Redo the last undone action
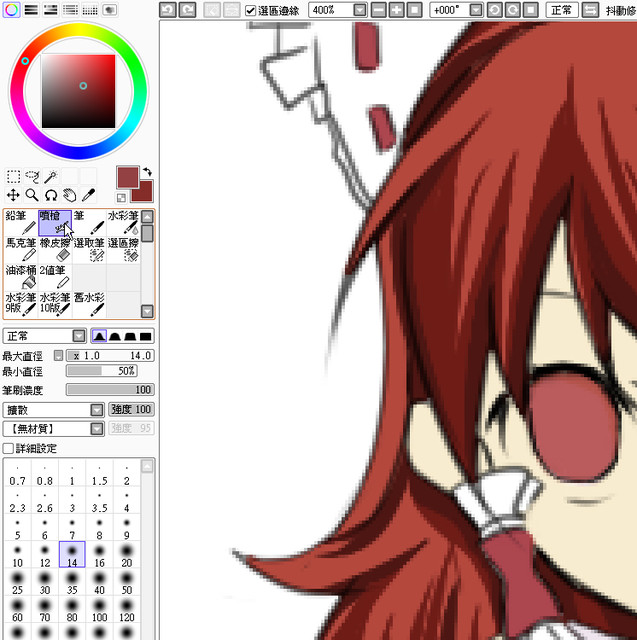637x640 pixels. point(187,10)
